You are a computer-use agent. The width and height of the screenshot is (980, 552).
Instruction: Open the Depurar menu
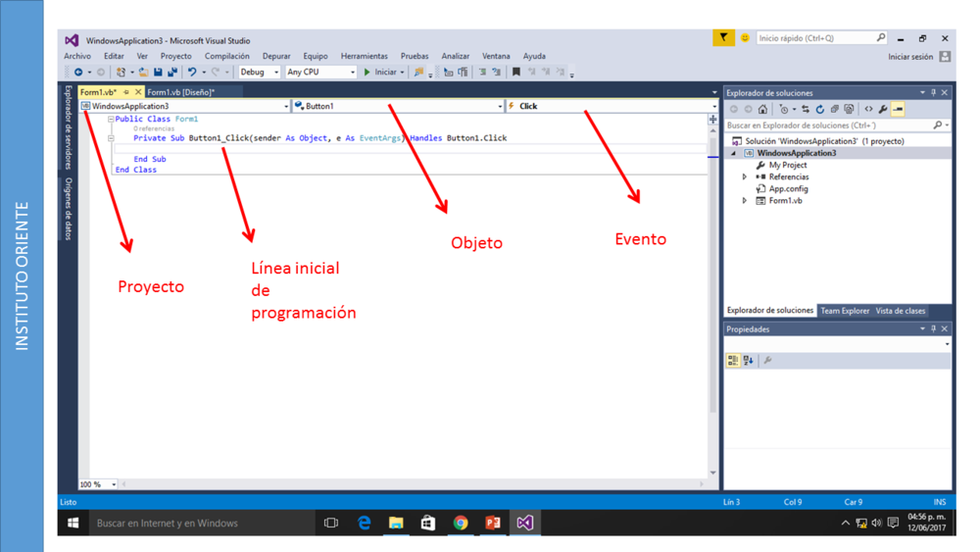(x=276, y=56)
